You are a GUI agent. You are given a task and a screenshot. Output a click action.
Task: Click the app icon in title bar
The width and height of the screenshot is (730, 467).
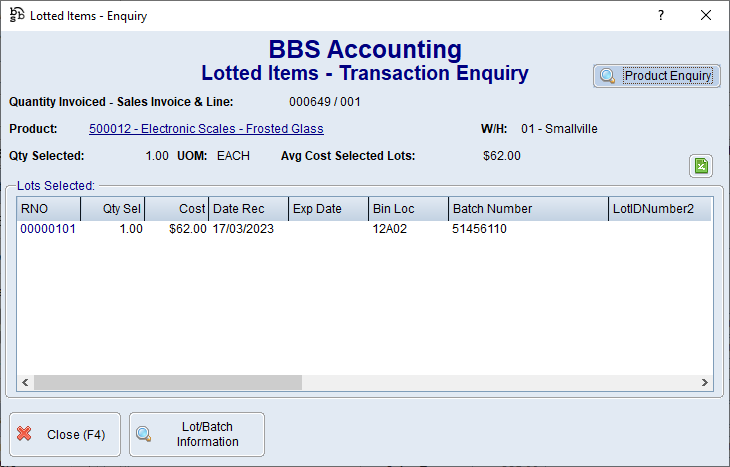(17, 15)
